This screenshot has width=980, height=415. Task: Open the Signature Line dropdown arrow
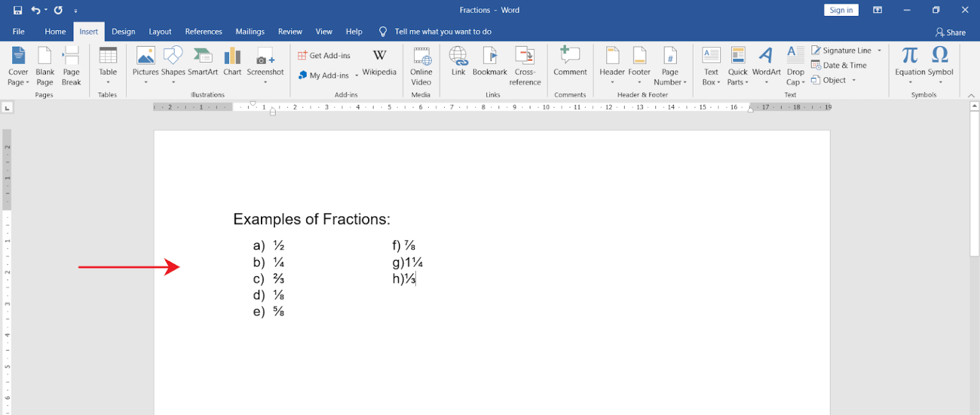click(879, 50)
